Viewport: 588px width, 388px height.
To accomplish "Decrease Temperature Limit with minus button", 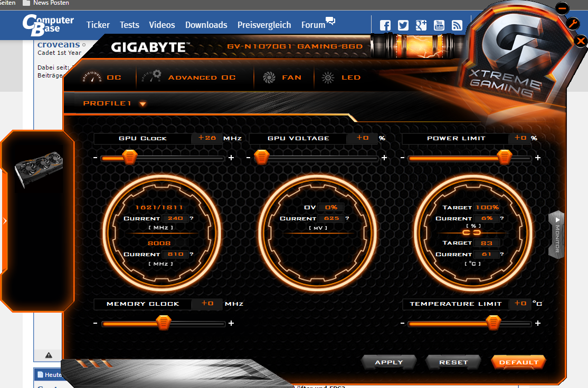I will tap(402, 323).
